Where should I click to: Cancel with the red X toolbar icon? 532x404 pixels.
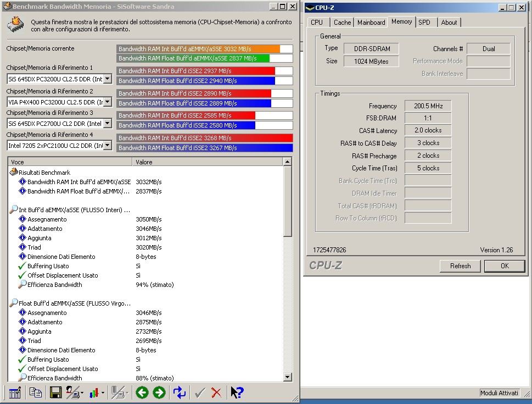pyautogui.click(x=216, y=393)
